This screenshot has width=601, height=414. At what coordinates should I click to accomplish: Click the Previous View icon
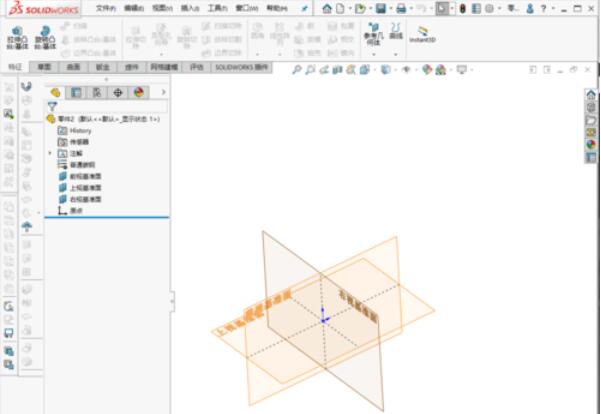324,70
